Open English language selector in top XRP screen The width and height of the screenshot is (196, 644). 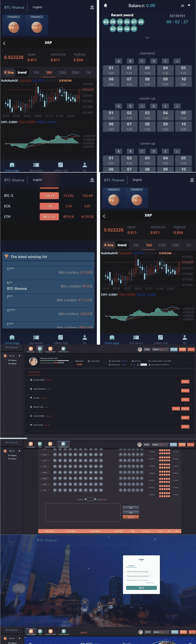(x=37, y=7)
